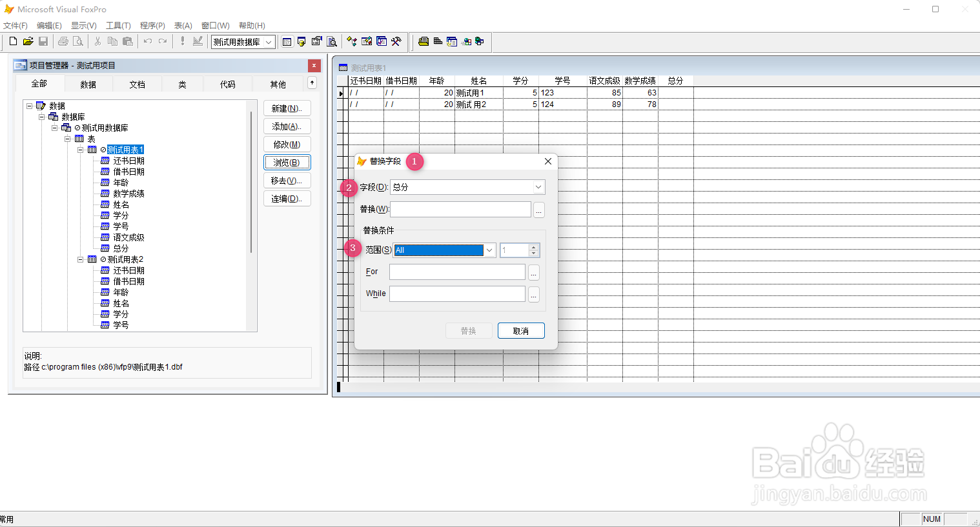This screenshot has width=980, height=527.
Task: Copy selection using the Copy toolbar icon
Action: (x=112, y=41)
